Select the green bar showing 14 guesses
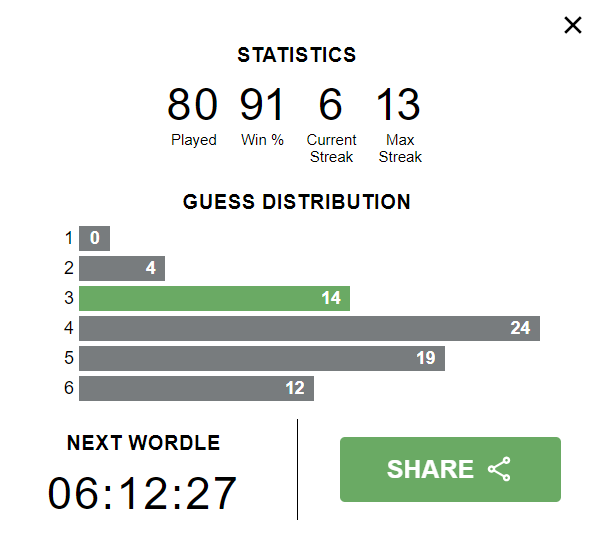This screenshot has width=602, height=548. (x=214, y=298)
